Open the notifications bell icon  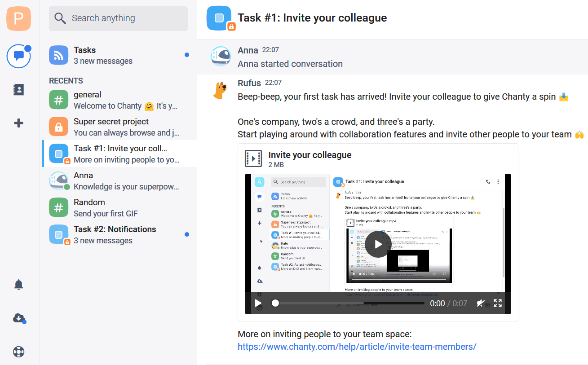point(18,284)
